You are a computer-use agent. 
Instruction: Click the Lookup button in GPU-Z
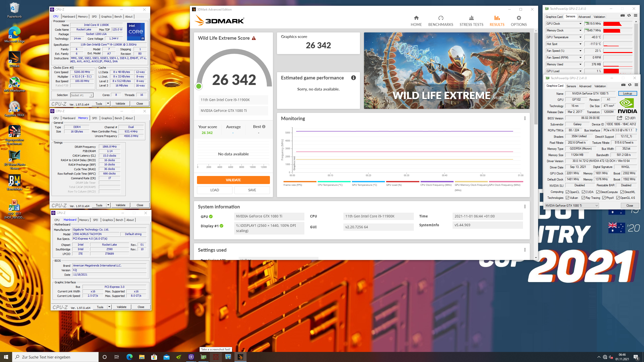coord(627,94)
